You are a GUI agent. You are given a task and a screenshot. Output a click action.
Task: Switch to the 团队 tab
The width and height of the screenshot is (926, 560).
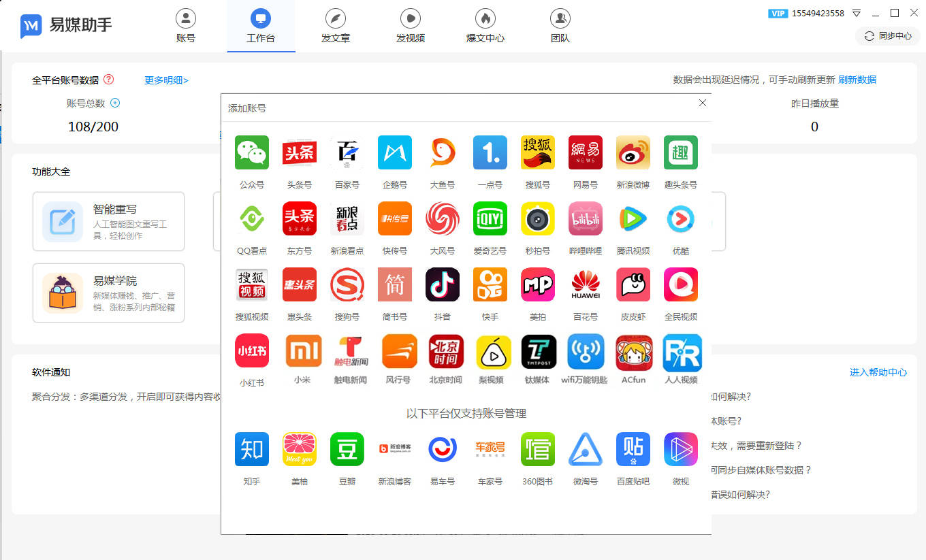point(560,27)
